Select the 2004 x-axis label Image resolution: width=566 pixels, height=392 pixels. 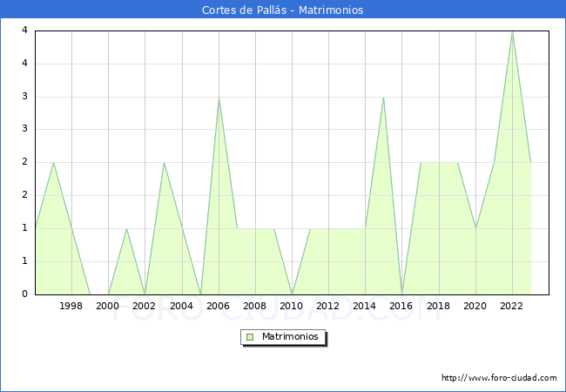[181, 306]
